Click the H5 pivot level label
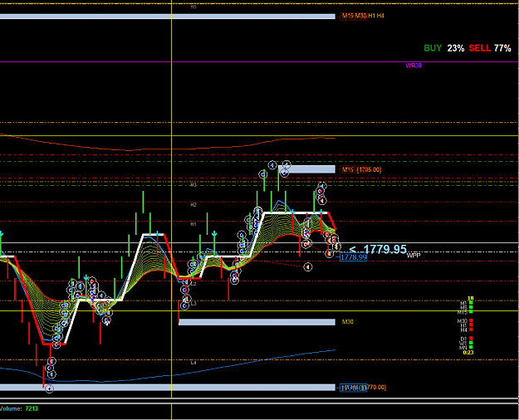The height and width of the screenshot is (420, 519). [193, 7]
